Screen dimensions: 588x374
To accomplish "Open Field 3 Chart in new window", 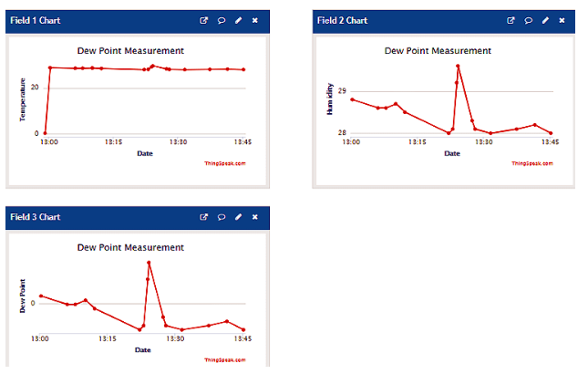I will 204,217.
